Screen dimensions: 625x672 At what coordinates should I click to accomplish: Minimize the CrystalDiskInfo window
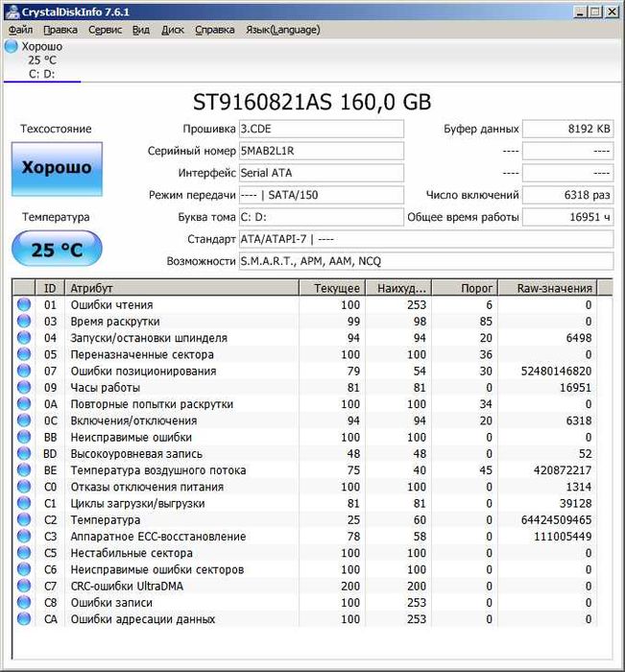coord(580,12)
